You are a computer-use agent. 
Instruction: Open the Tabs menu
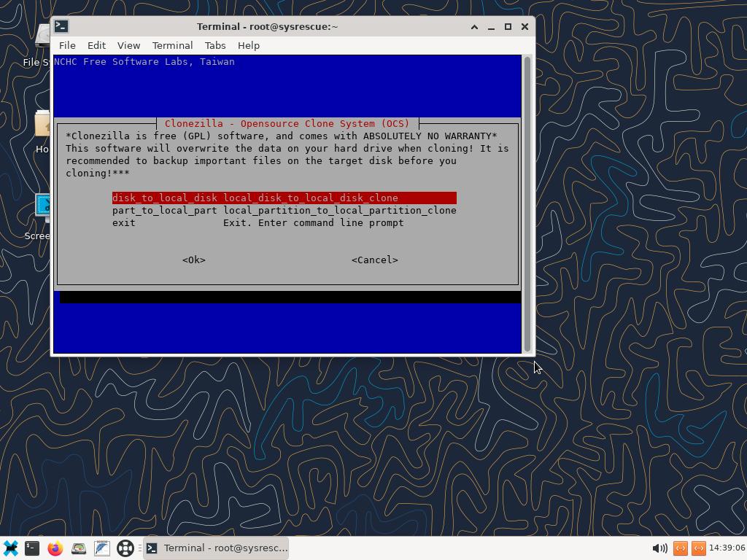coord(215,45)
